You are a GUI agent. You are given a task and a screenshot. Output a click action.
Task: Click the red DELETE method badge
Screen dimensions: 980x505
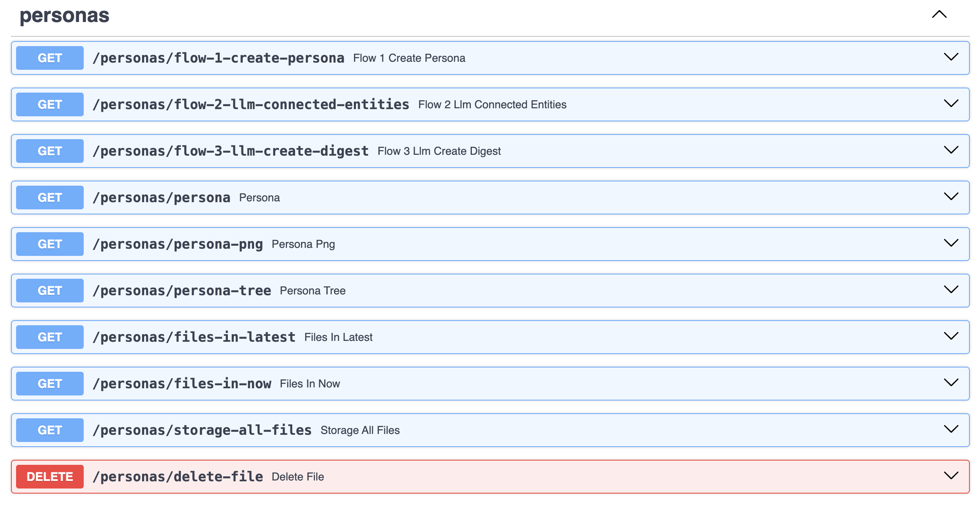pyautogui.click(x=50, y=477)
